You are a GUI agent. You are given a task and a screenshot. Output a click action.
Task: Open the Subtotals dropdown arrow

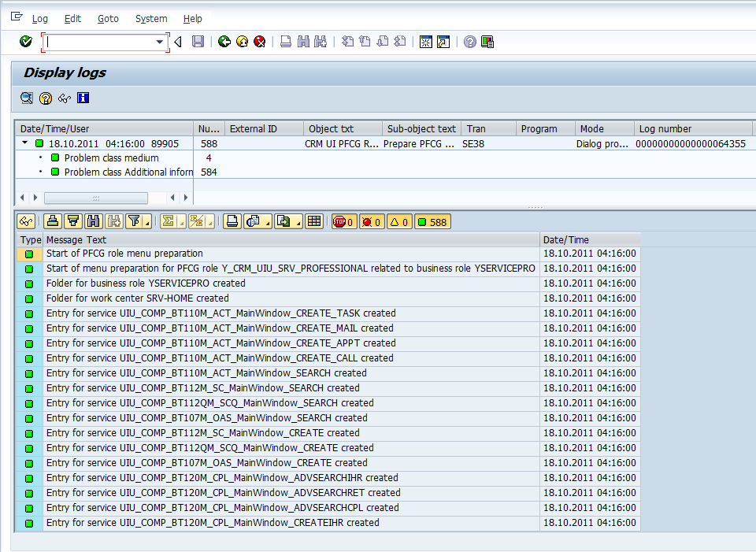[x=210, y=223]
